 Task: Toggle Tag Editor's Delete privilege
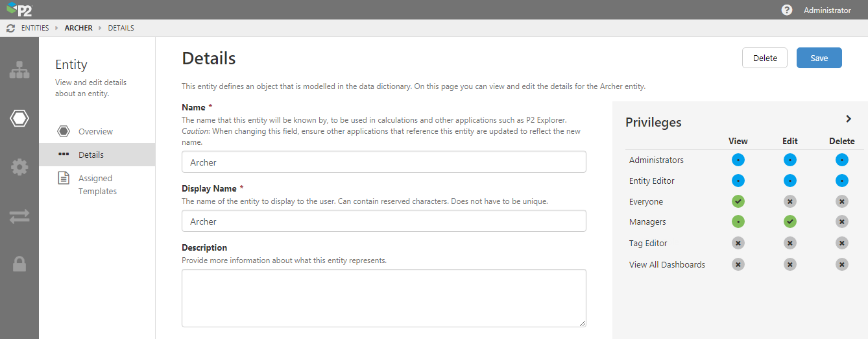[841, 243]
